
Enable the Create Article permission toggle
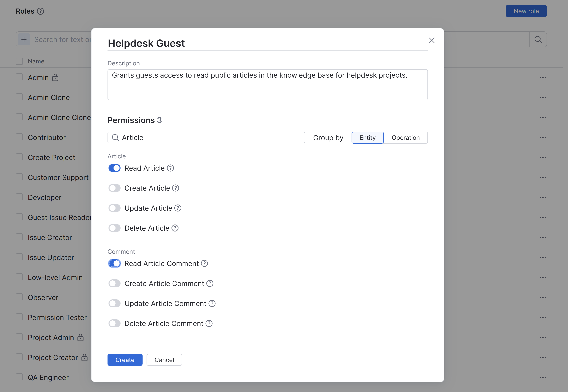pyautogui.click(x=114, y=188)
